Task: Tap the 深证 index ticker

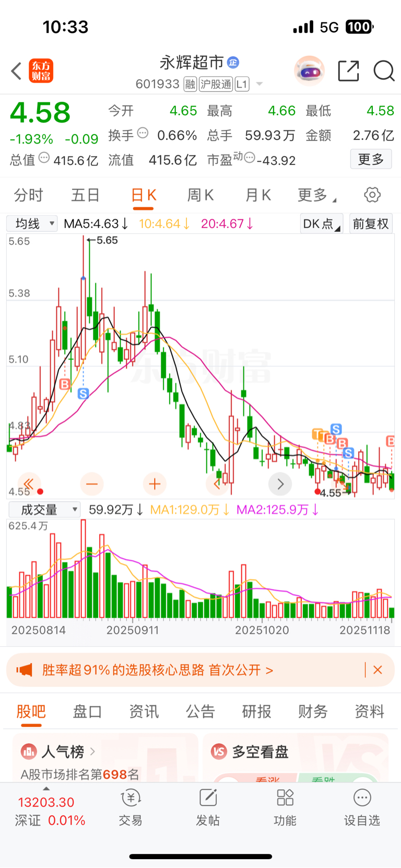Action: 50,811
